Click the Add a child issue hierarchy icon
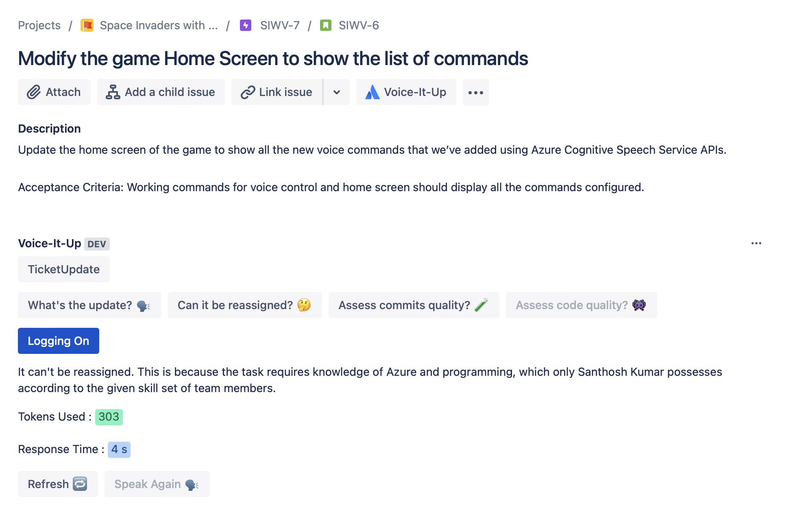The height and width of the screenshot is (532, 806). (x=113, y=92)
